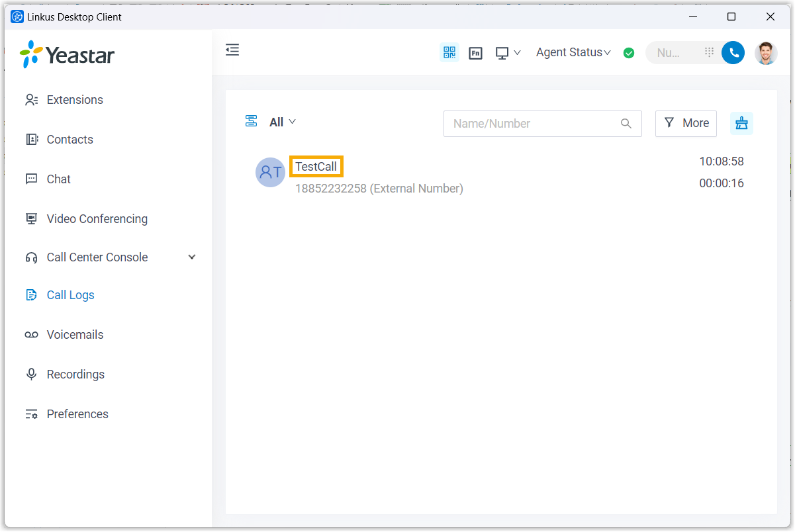Open the All call type filter dropdown
This screenshot has height=532, width=795.
pyautogui.click(x=282, y=122)
